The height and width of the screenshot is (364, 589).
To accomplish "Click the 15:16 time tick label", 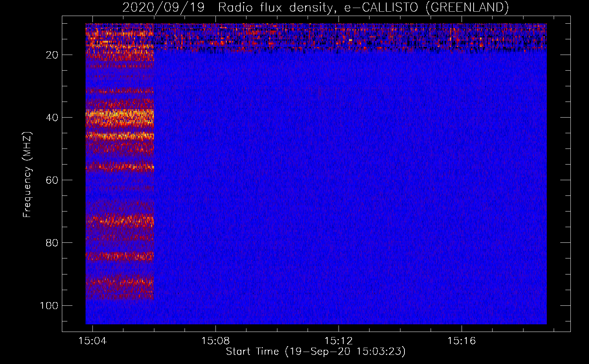I will pos(462,341).
